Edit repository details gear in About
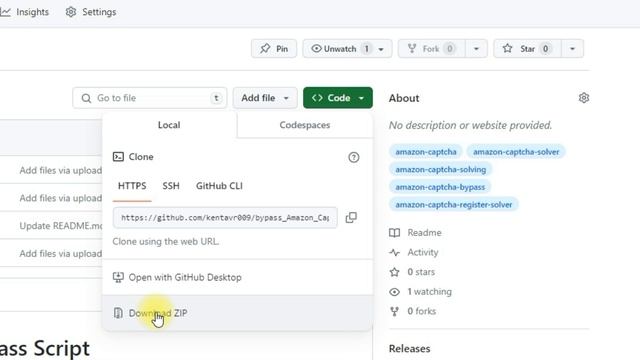 coord(584,98)
